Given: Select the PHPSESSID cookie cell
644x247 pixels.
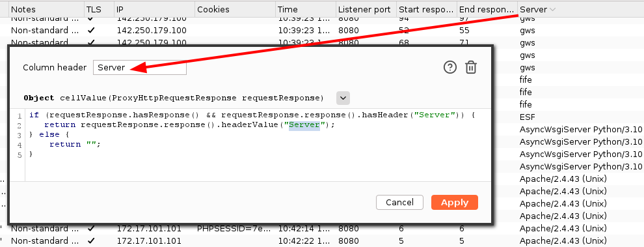Looking at the screenshot, I should coord(235,228).
